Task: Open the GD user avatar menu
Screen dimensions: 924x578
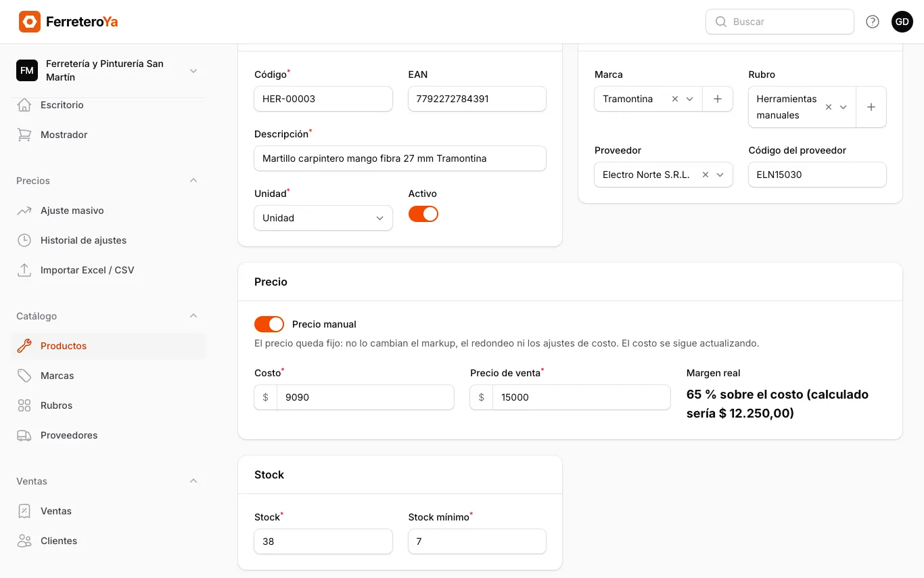Action: pos(902,22)
